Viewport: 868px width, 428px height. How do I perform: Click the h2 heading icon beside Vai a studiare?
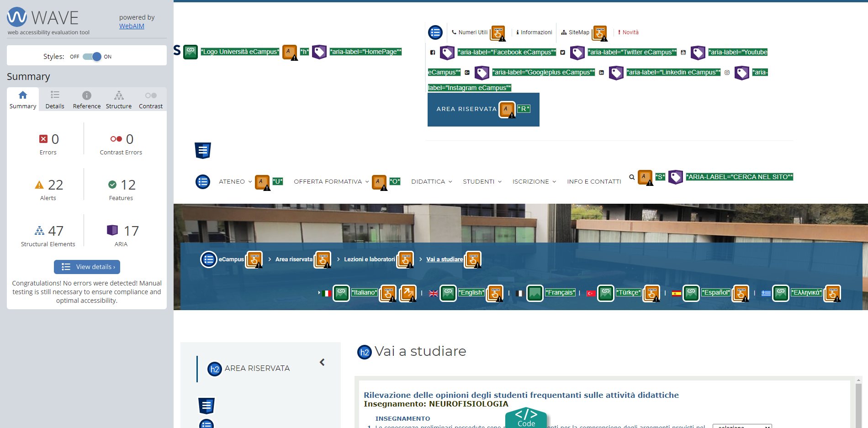[x=364, y=352]
